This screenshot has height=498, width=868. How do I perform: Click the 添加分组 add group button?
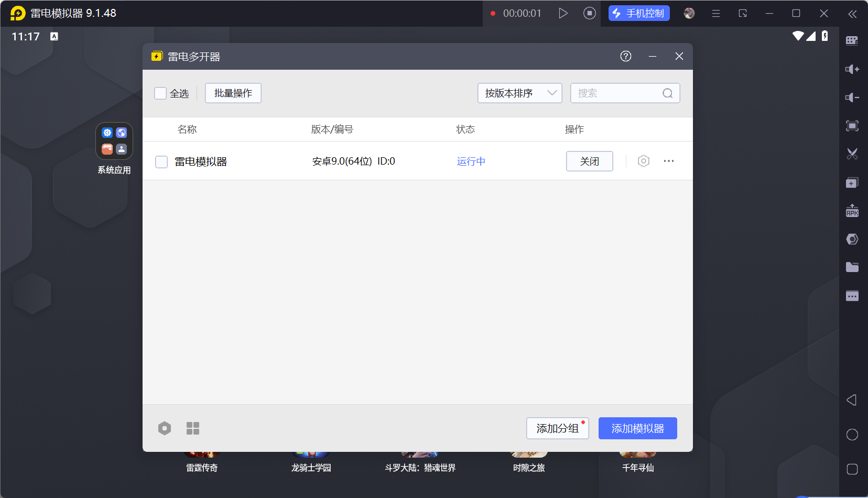(x=557, y=428)
